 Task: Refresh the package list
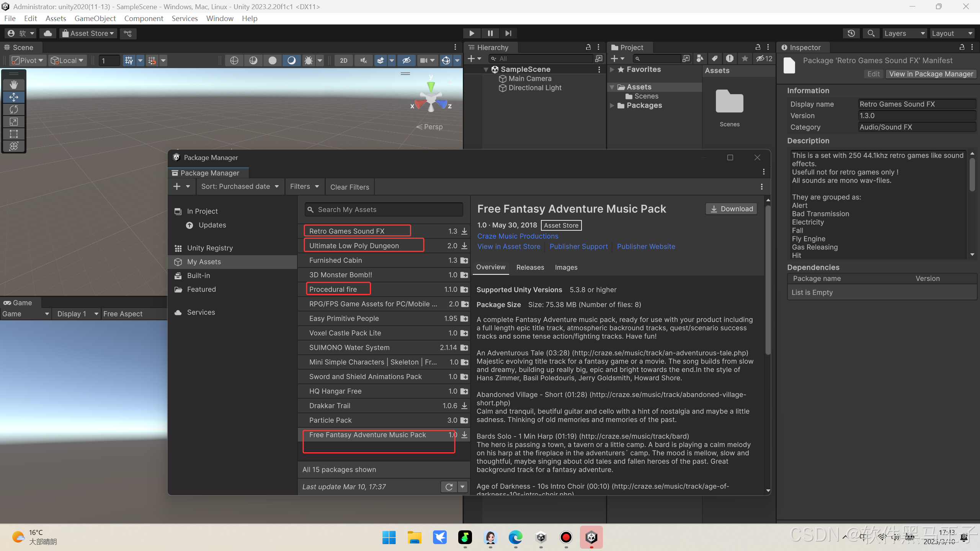[x=449, y=487]
